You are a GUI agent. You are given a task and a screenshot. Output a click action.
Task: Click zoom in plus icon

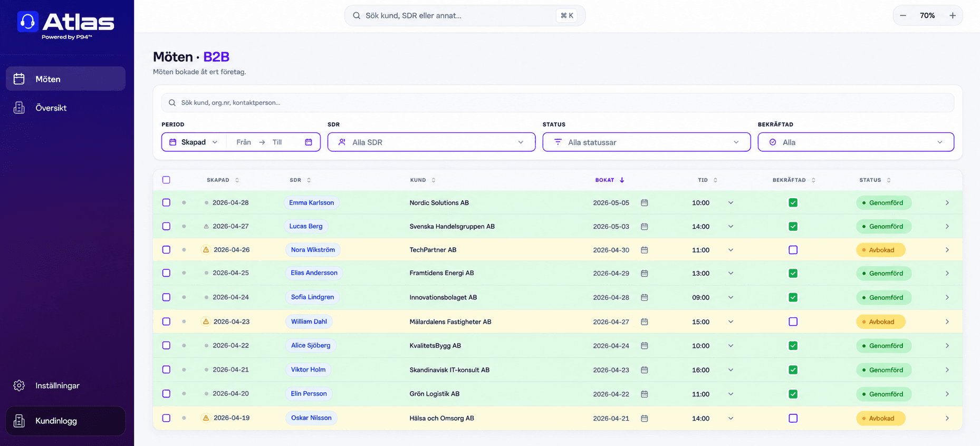(x=953, y=16)
